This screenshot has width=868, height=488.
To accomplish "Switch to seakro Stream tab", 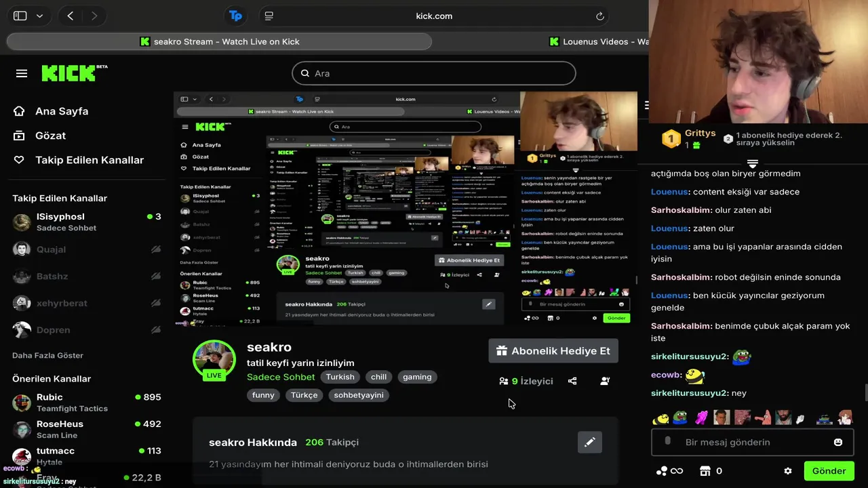I will click(x=219, y=41).
